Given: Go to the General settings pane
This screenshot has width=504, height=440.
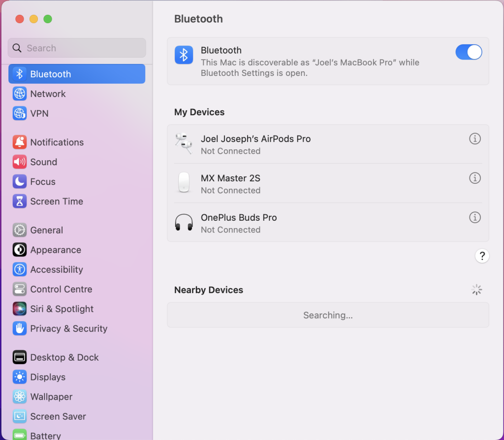Looking at the screenshot, I should point(77,230).
